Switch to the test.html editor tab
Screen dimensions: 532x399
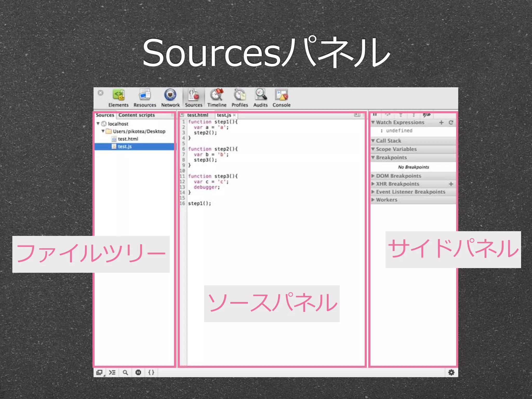point(198,115)
